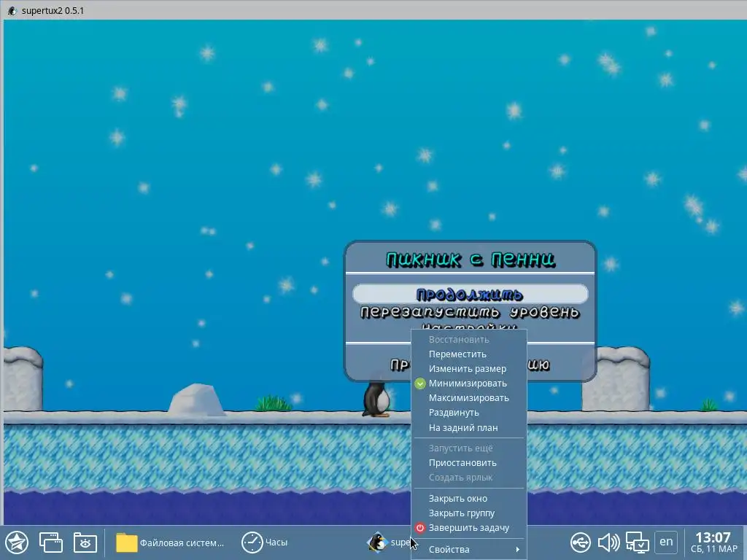Screen dimensions: 747x560
Task: Open the volume speaker tray icon
Action: click(608, 542)
